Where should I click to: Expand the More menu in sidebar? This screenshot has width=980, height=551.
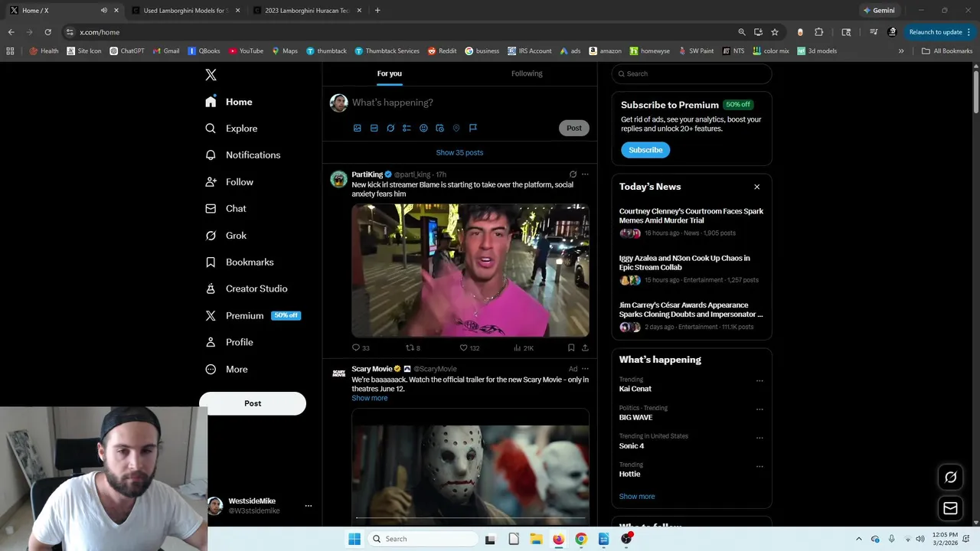(227, 369)
